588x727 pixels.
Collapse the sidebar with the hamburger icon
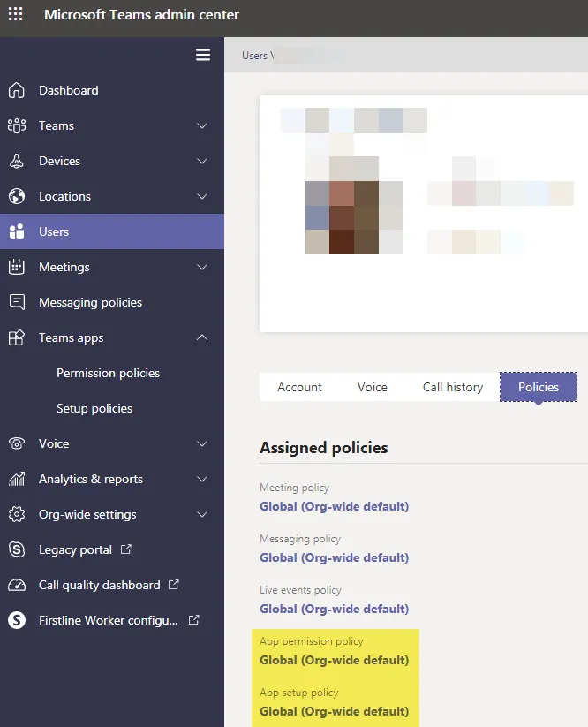(203, 55)
